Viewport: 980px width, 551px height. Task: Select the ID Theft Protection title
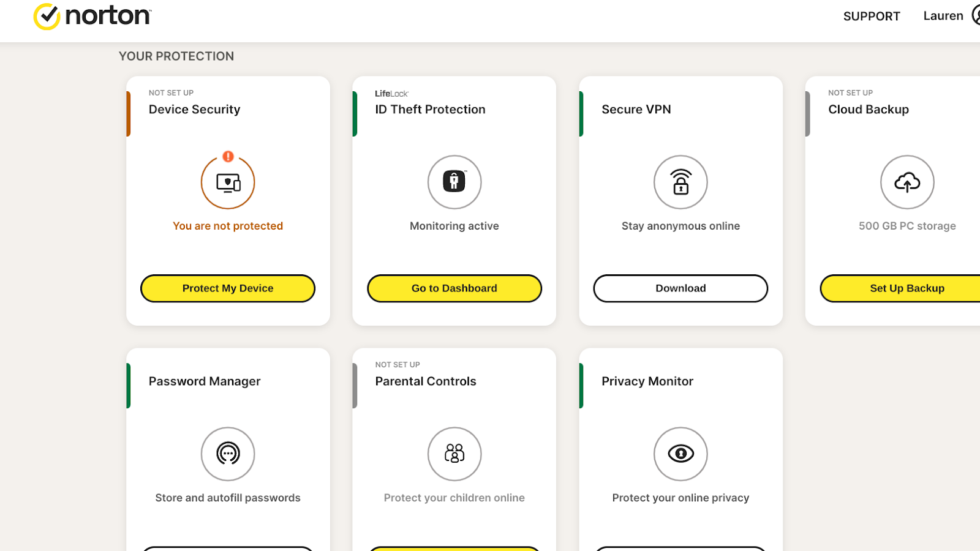(x=430, y=110)
